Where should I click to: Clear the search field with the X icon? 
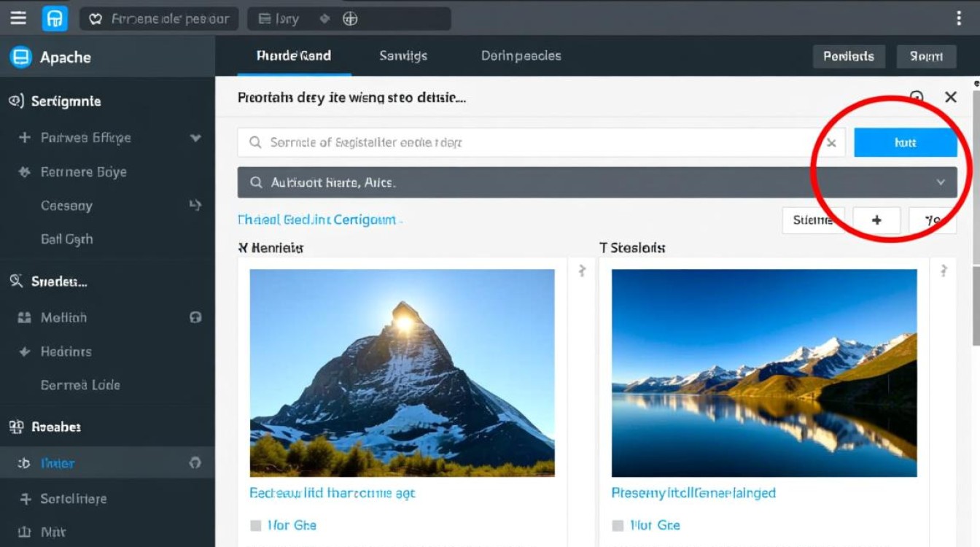(x=831, y=143)
